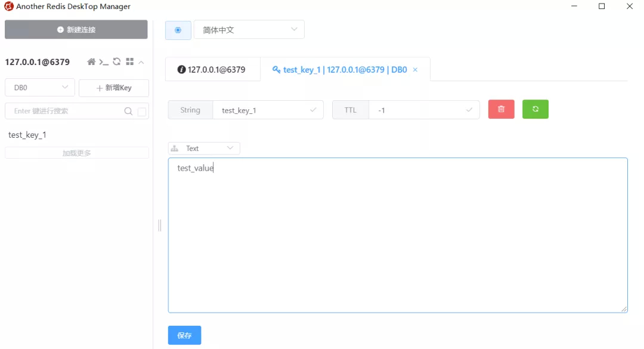Screen dimensions: 644x349
Task: Click 新建连接 to create a connection
Action: pos(76,29)
